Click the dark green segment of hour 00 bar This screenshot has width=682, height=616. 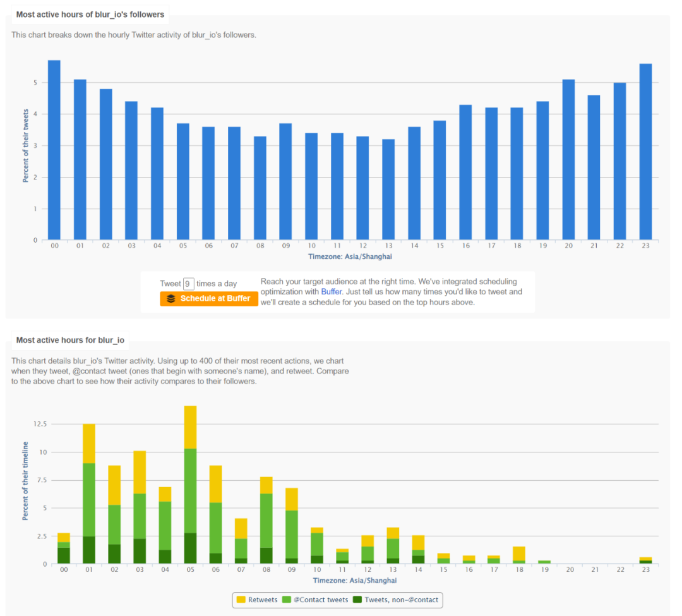point(64,555)
